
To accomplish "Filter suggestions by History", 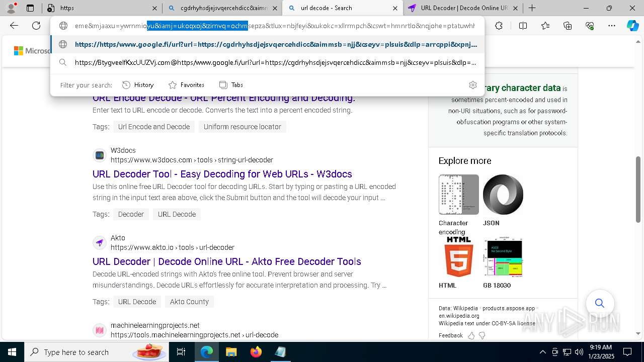I will (138, 85).
